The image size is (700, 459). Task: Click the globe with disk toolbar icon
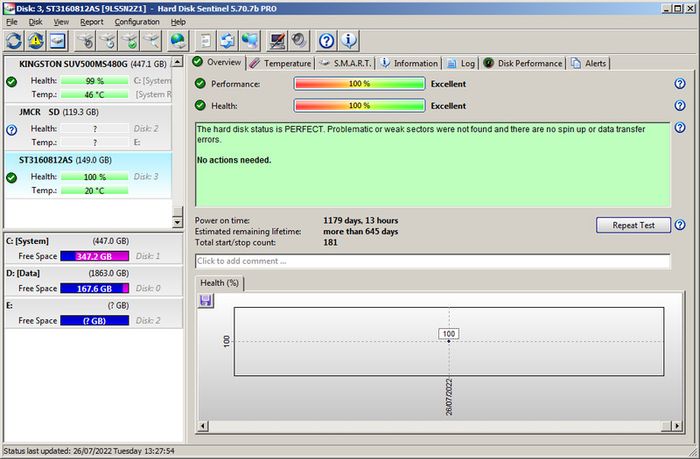tap(178, 41)
